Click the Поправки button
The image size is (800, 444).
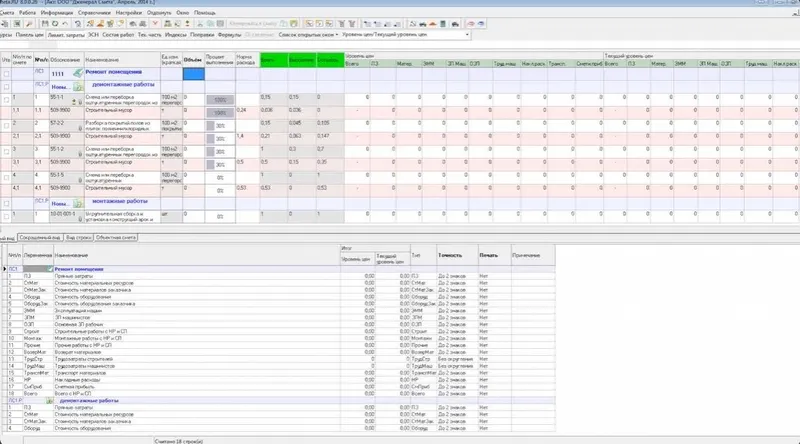tap(202, 35)
